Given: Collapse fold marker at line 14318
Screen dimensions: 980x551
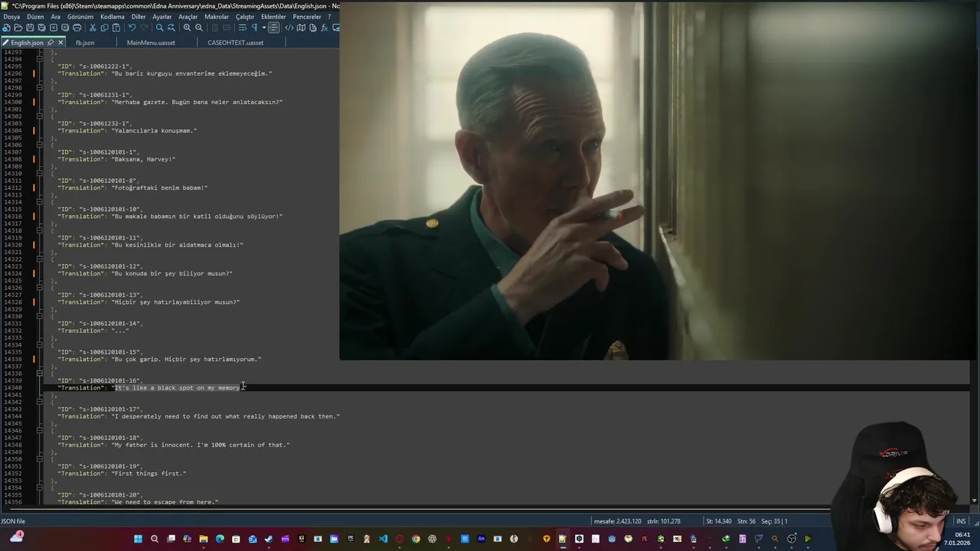Looking at the screenshot, I should pos(40,230).
